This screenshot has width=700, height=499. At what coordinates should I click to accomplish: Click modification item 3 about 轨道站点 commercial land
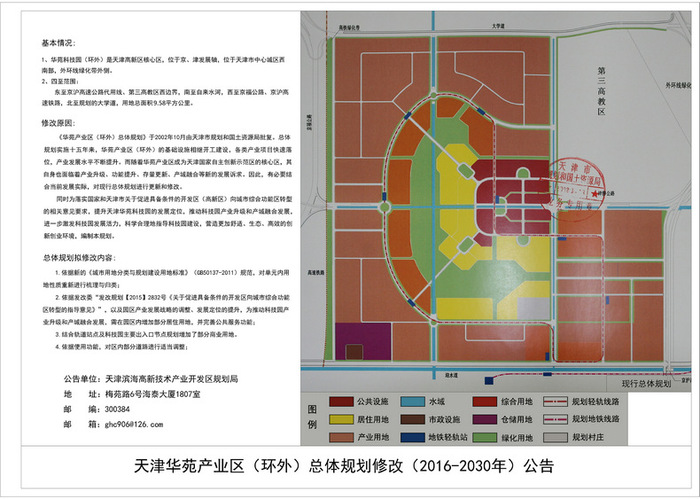click(146, 334)
